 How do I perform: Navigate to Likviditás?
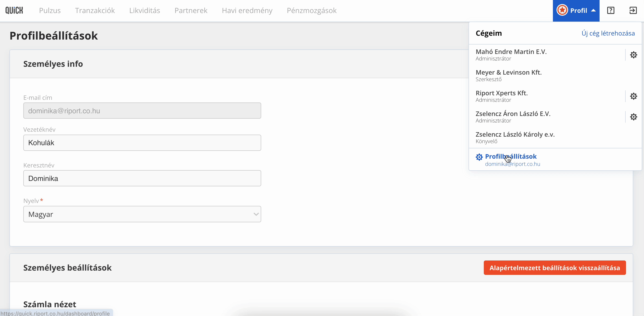(x=145, y=11)
